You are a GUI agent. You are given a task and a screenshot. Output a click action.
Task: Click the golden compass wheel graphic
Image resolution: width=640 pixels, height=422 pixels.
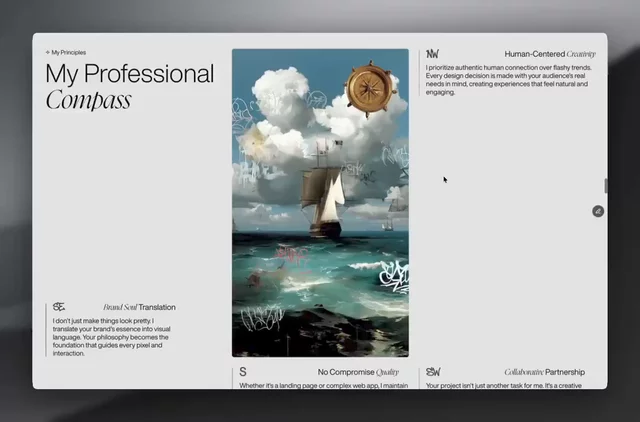pyautogui.click(x=371, y=89)
